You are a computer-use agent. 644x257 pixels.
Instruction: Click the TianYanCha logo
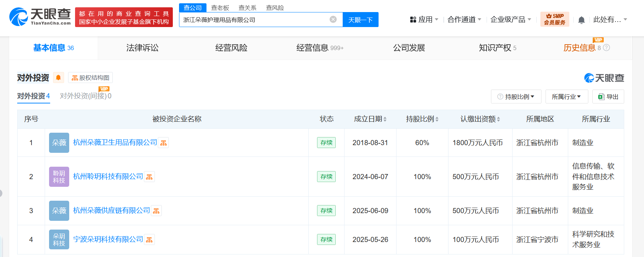40,17
